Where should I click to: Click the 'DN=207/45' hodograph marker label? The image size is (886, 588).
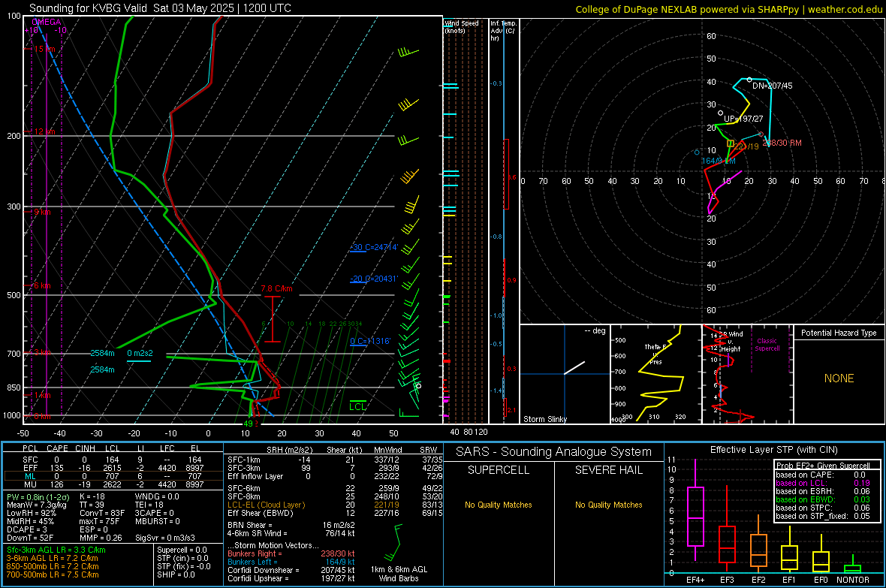[773, 86]
